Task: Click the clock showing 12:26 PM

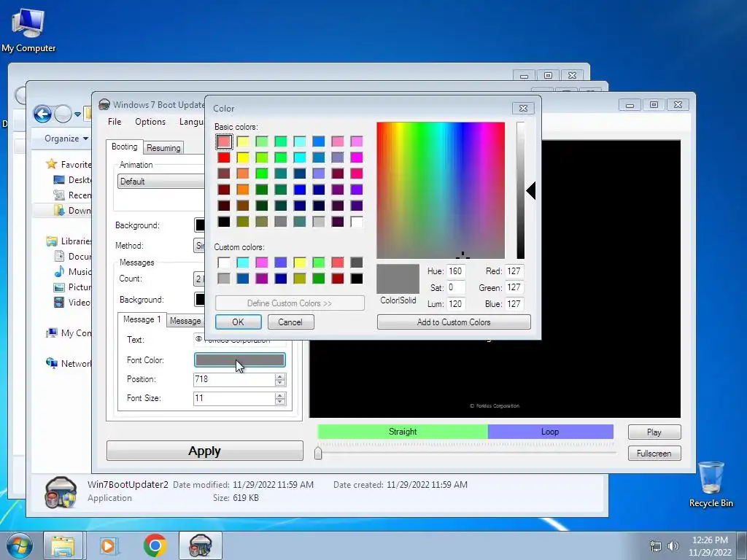Action: (x=710, y=540)
